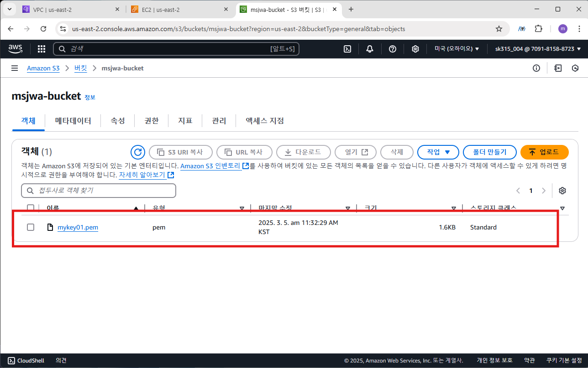View site information icon in address bar
Viewport: 588px width, 368px height.
[x=63, y=29]
